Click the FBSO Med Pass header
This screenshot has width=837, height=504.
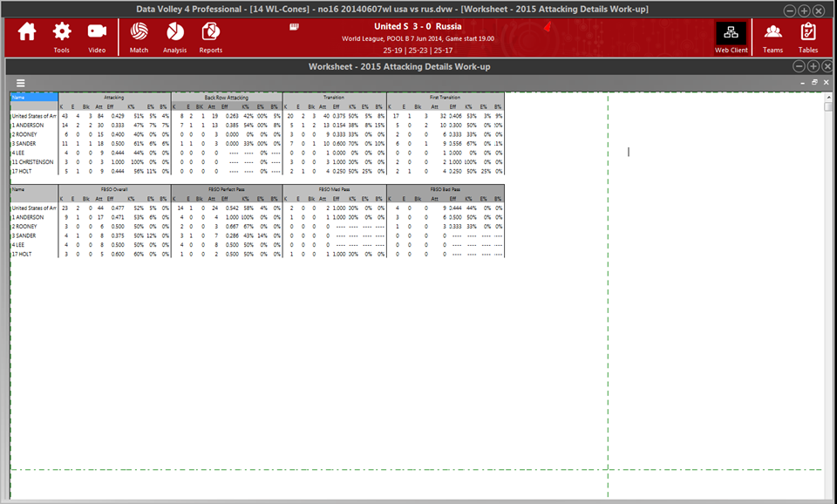point(334,189)
